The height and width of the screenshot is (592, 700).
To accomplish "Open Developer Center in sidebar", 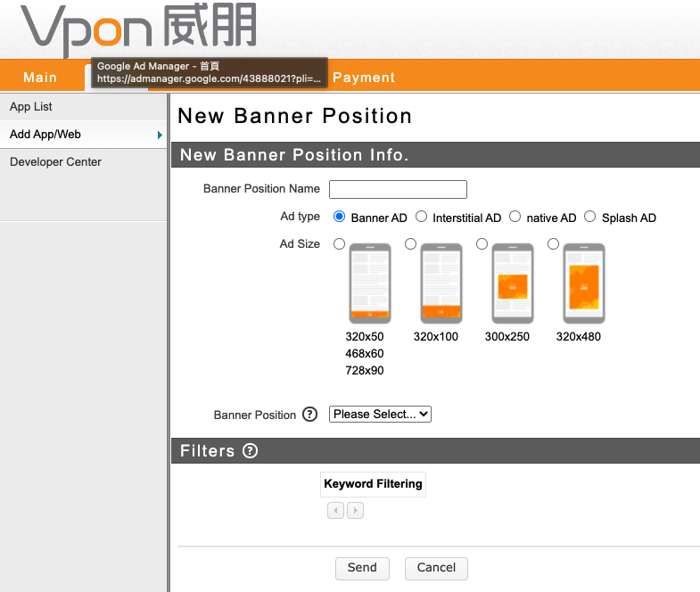I will tap(83, 162).
